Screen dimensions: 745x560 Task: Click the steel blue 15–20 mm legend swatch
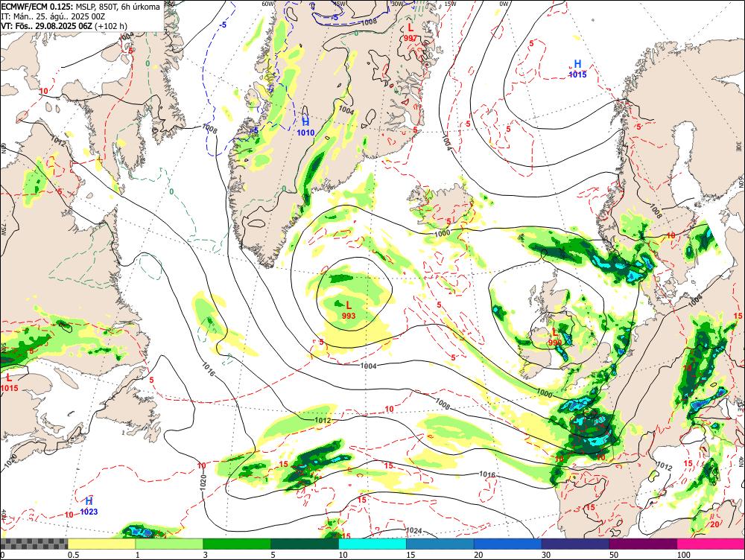440,544
